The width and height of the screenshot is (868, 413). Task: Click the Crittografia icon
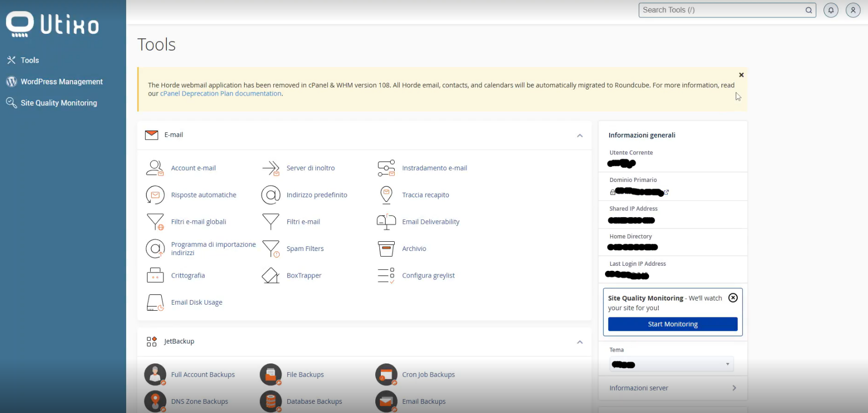tap(155, 276)
